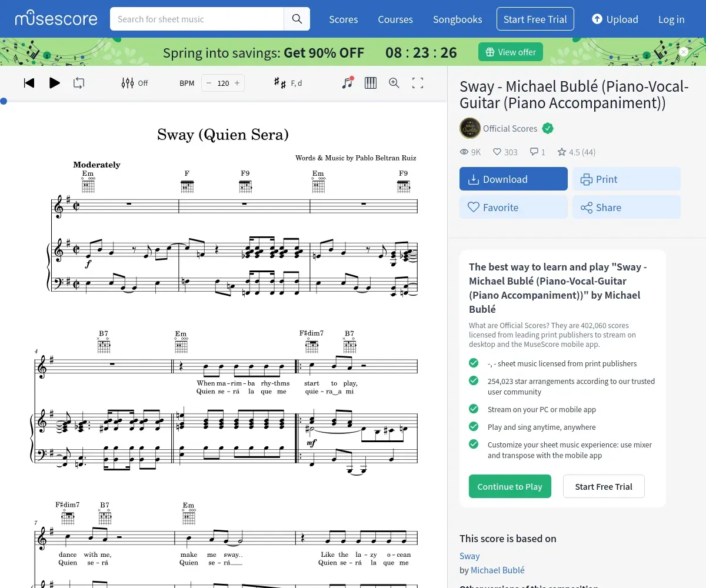Open the Official Scores profile avatar

pyautogui.click(x=470, y=128)
